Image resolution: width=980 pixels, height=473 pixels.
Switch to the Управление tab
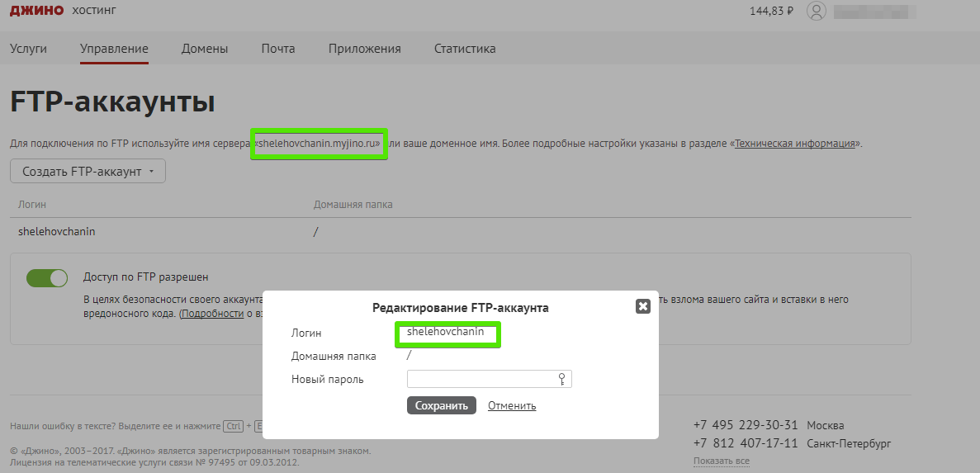[114, 49]
